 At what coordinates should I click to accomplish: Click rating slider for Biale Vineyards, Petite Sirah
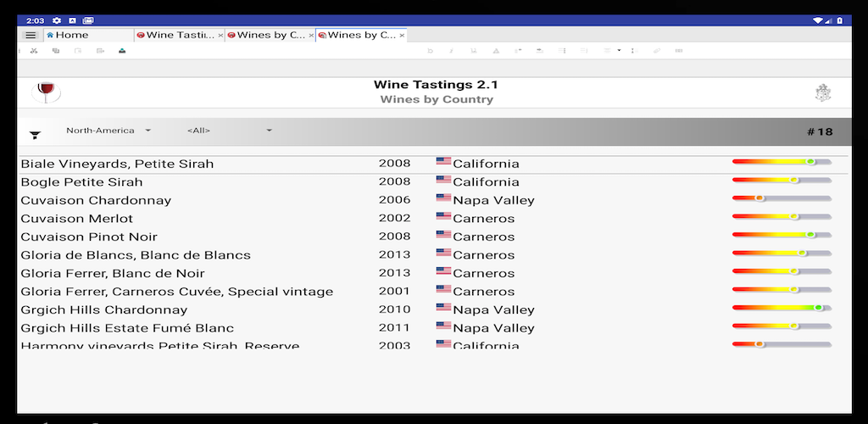(782, 162)
